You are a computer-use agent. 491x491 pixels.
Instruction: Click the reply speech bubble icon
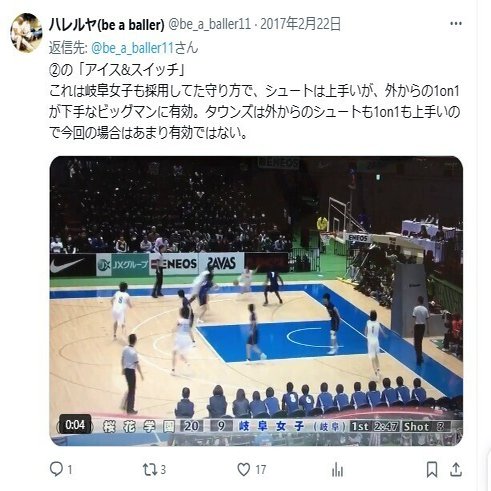56,469
